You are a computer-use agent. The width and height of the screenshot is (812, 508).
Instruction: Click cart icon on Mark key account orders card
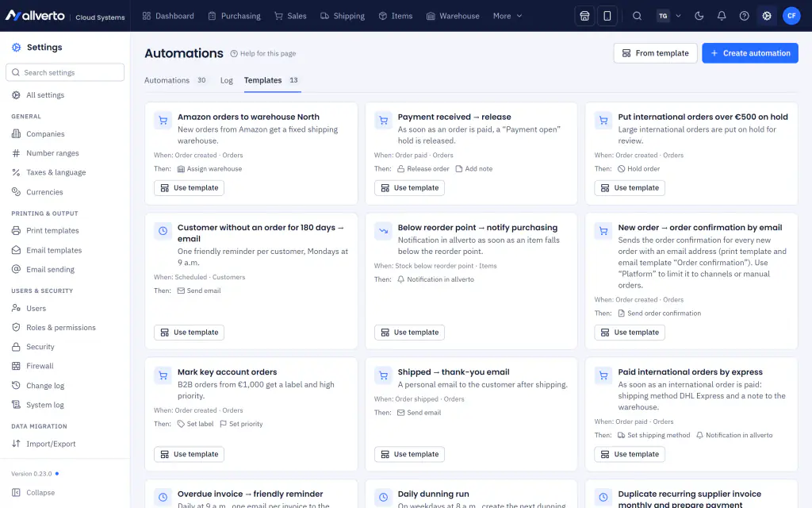[163, 375]
